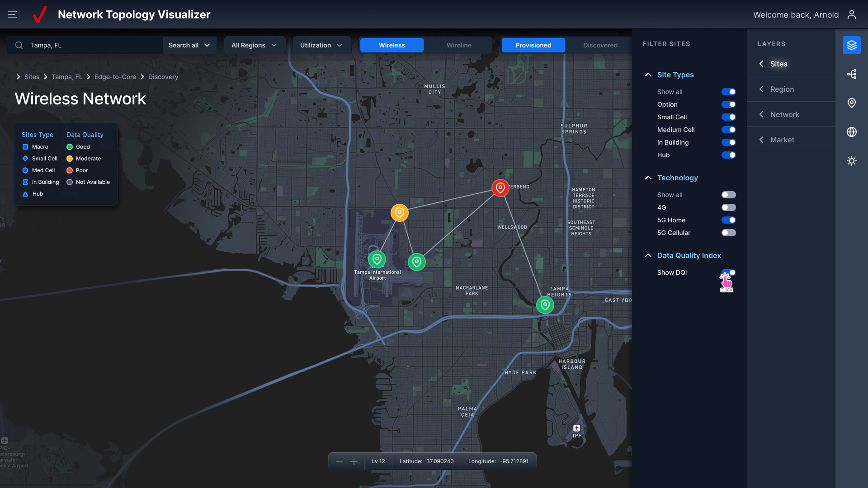
Task: Enable Technology Show all switch
Action: coord(729,195)
